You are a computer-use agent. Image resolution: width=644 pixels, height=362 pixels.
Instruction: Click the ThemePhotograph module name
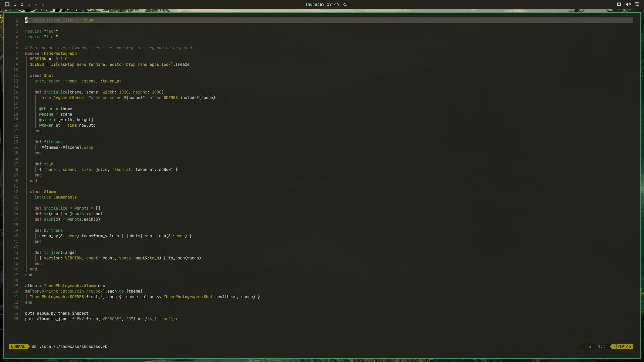pos(59,53)
